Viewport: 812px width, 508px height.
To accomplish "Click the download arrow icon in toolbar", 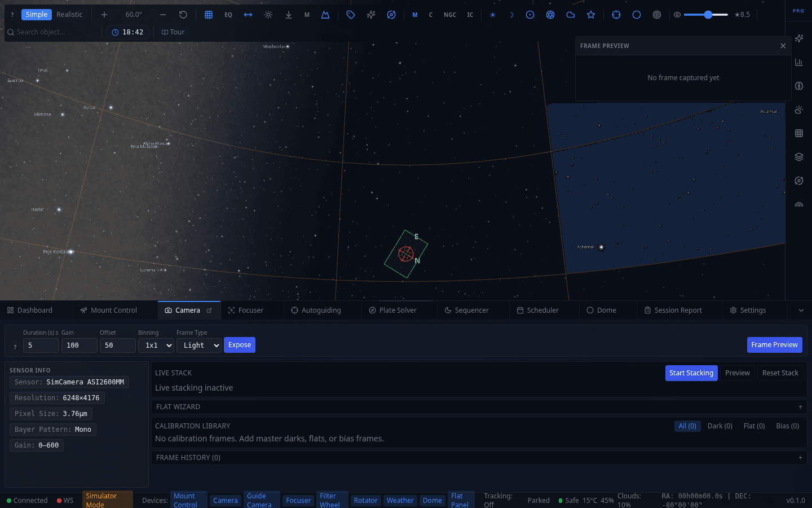I will 289,15.
